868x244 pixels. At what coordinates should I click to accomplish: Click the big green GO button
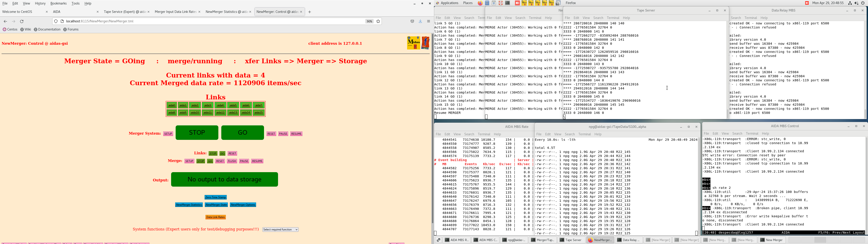click(x=243, y=132)
